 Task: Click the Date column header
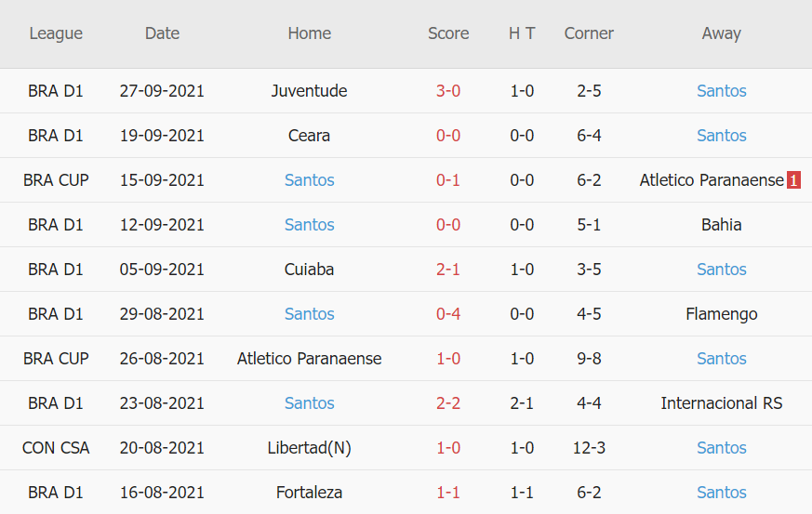click(x=162, y=33)
